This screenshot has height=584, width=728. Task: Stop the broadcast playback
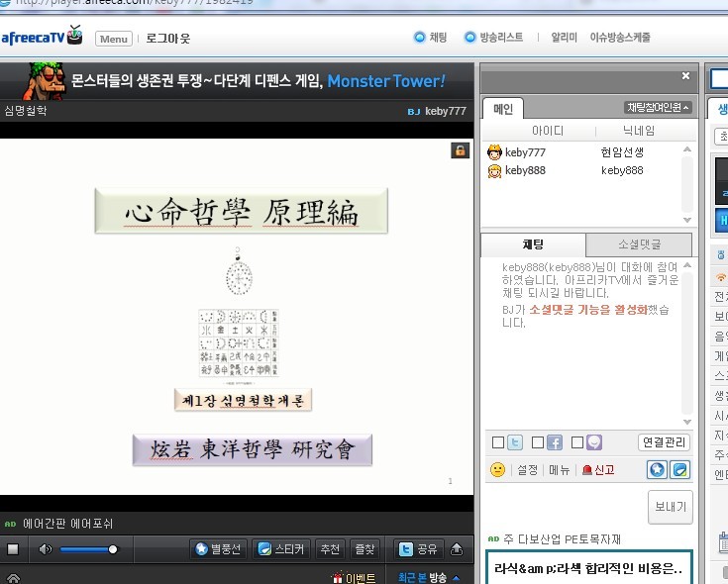coord(13,549)
